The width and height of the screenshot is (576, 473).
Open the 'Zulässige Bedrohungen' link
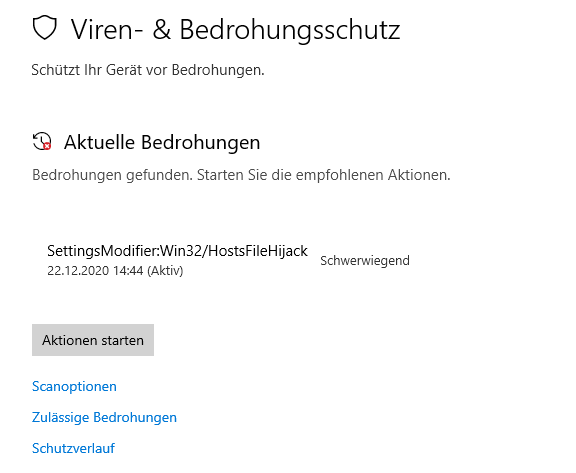click(x=104, y=418)
